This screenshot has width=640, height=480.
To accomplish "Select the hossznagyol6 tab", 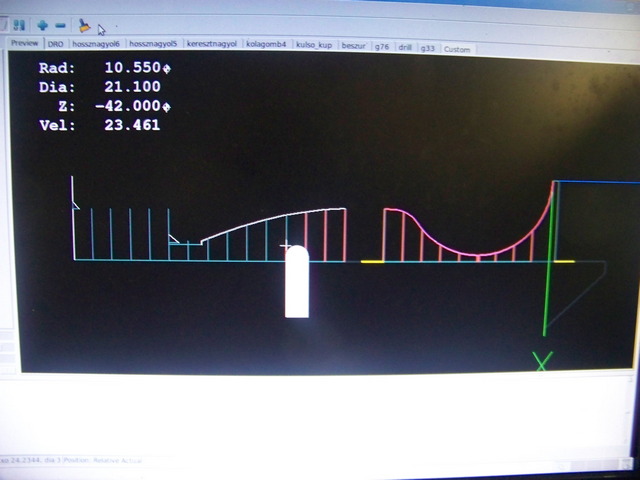I will [96, 45].
